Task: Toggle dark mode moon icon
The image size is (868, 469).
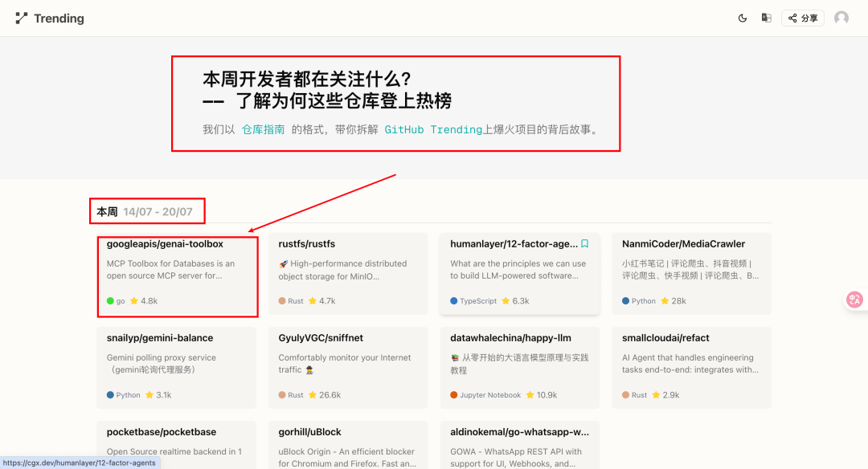Action: click(743, 18)
